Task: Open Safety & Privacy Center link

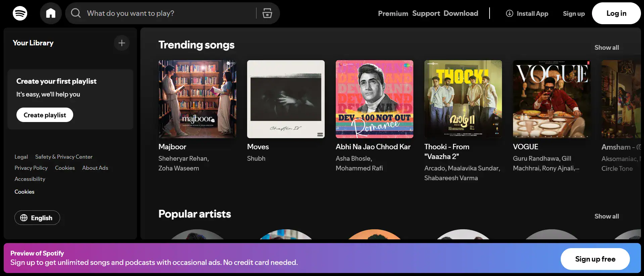Action: (64, 157)
